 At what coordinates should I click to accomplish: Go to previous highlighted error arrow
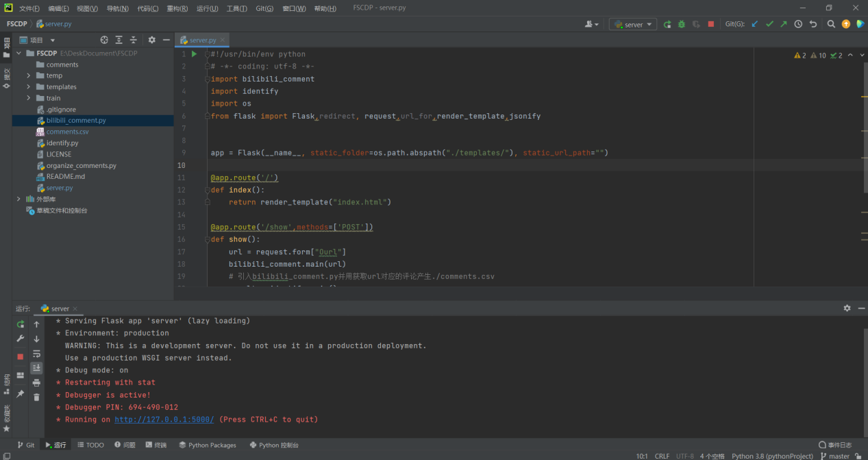click(x=850, y=55)
